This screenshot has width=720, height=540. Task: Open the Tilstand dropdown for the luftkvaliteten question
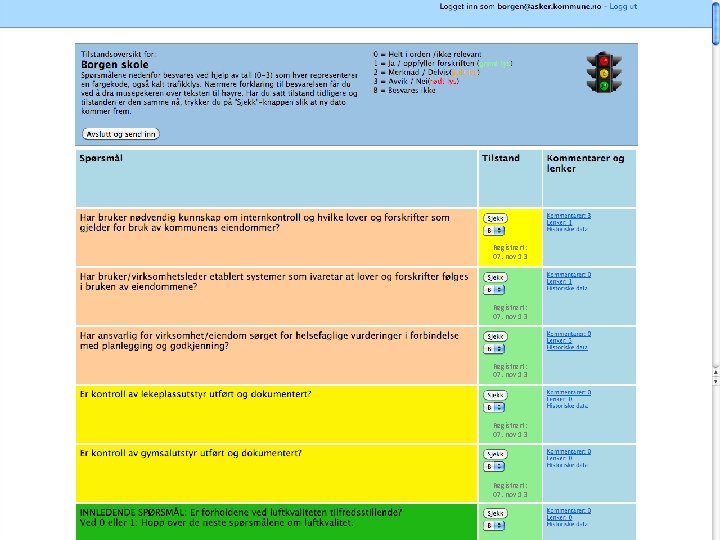(494, 525)
